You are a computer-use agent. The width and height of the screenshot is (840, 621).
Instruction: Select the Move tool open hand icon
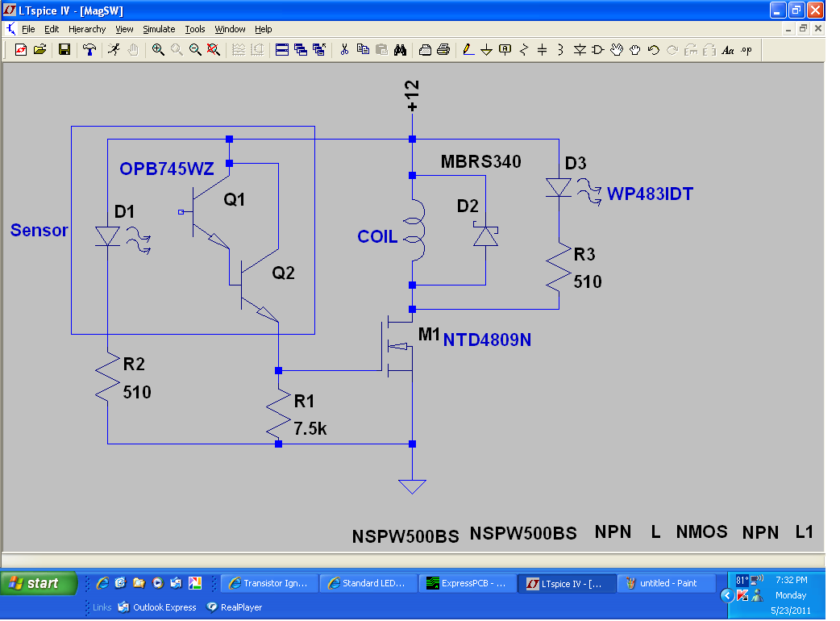(x=617, y=50)
